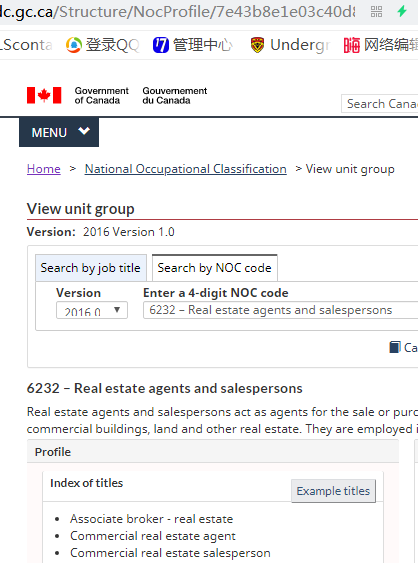Viewport: 418px width, 563px height.
Task: Click the Search Canada search box
Action: pos(380,104)
